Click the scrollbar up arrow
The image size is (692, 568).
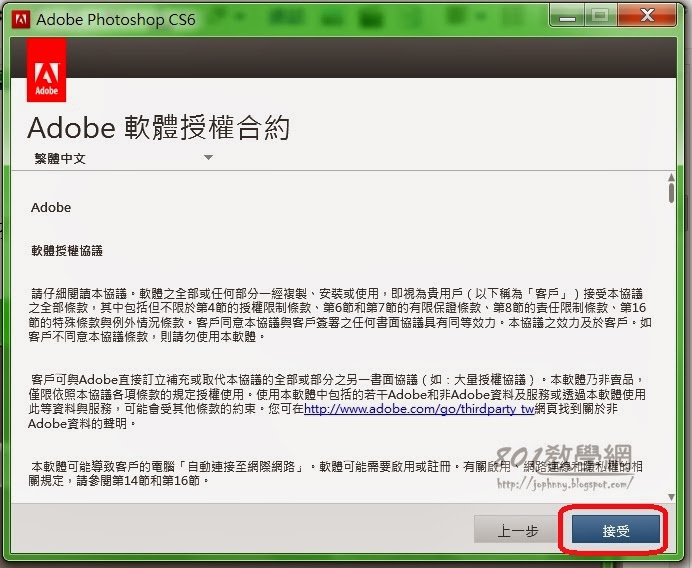point(671,177)
